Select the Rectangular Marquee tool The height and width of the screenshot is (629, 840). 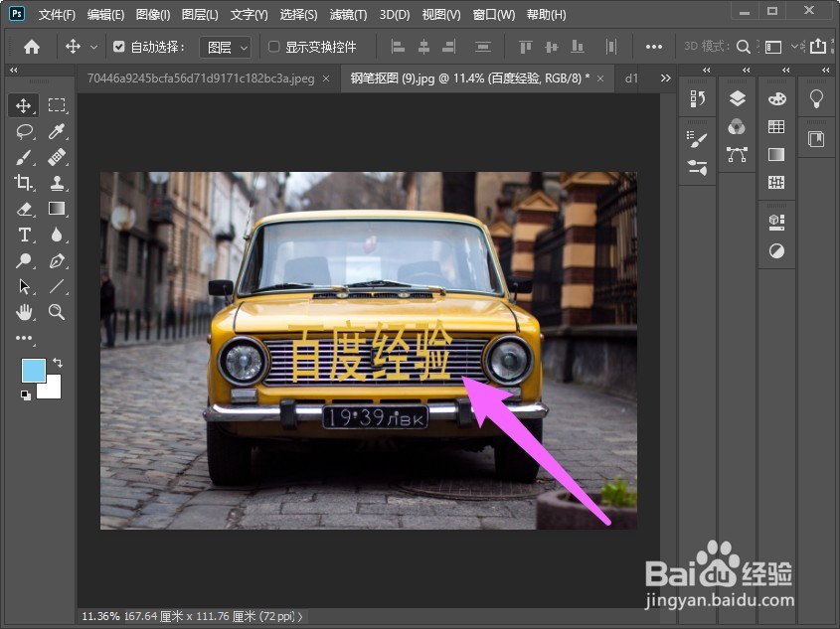click(57, 105)
